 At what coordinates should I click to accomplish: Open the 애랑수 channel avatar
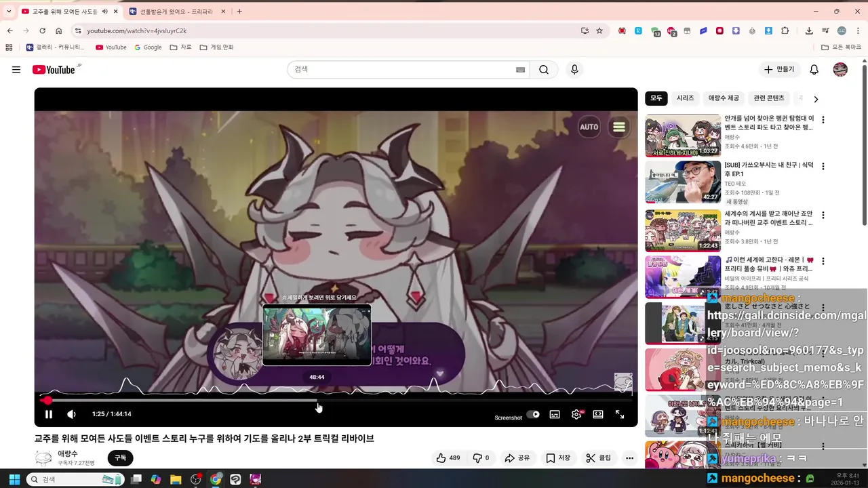point(43,458)
